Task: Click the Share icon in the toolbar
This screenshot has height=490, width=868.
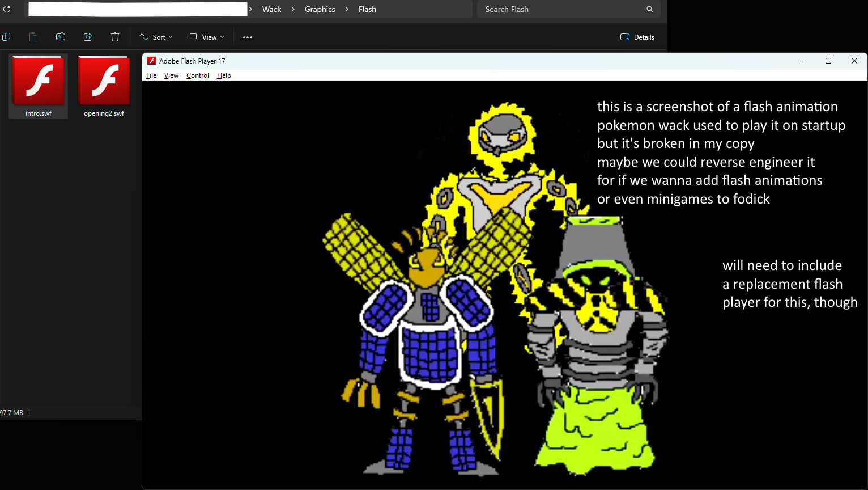Action: coord(88,37)
